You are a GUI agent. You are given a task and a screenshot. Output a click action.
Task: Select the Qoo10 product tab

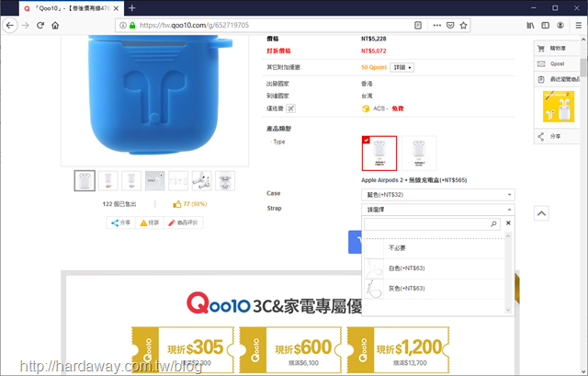(x=72, y=8)
